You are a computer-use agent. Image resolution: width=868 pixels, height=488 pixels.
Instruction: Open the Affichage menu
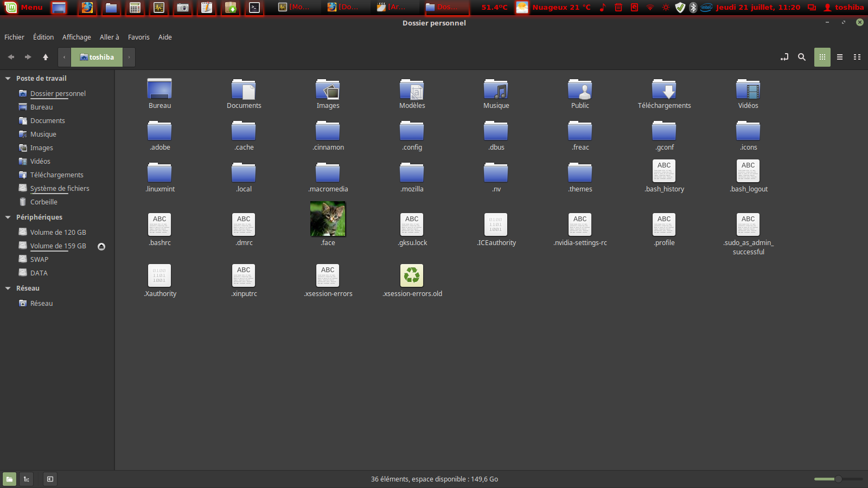(76, 37)
